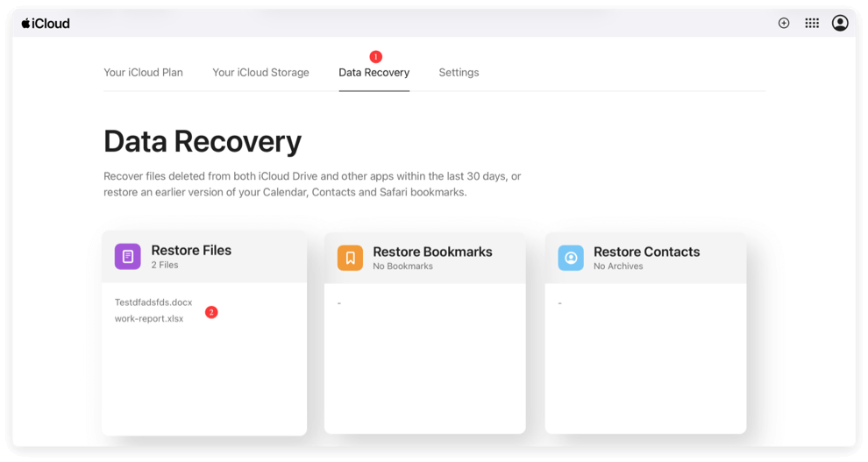The height and width of the screenshot is (462, 868).
Task: Select the Data Recovery tab
Action: (x=374, y=73)
